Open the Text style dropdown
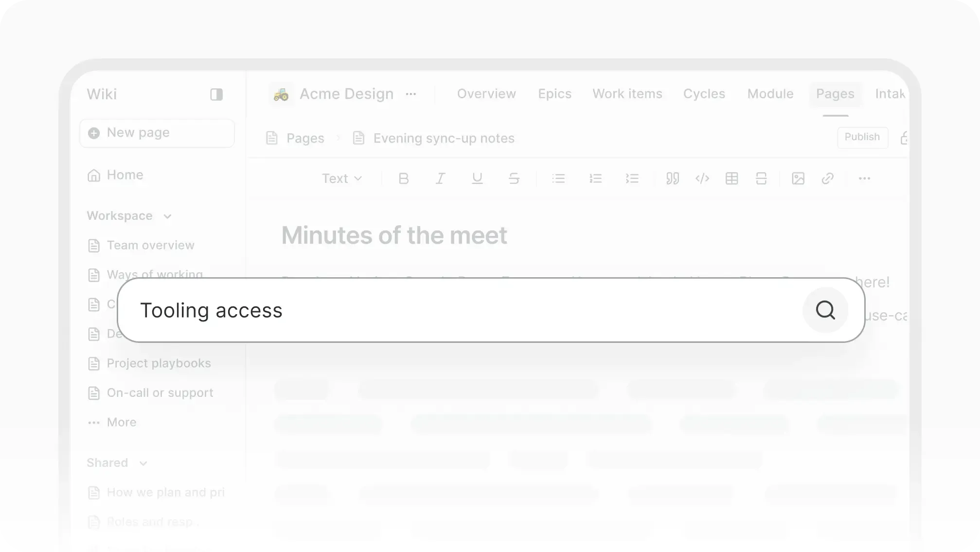980x552 pixels. point(341,178)
